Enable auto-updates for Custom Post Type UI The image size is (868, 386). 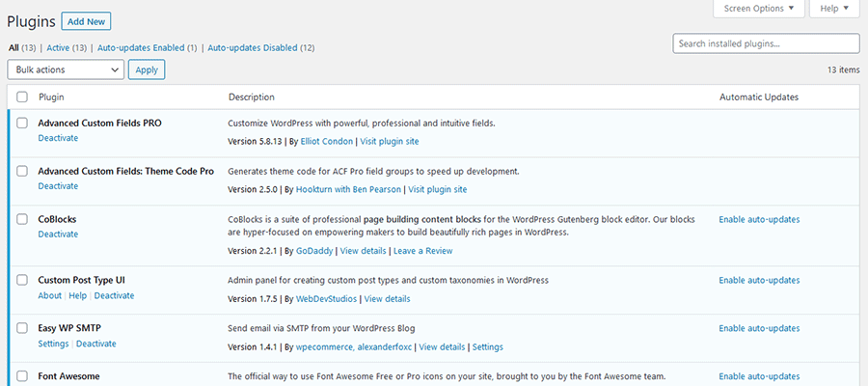point(759,280)
